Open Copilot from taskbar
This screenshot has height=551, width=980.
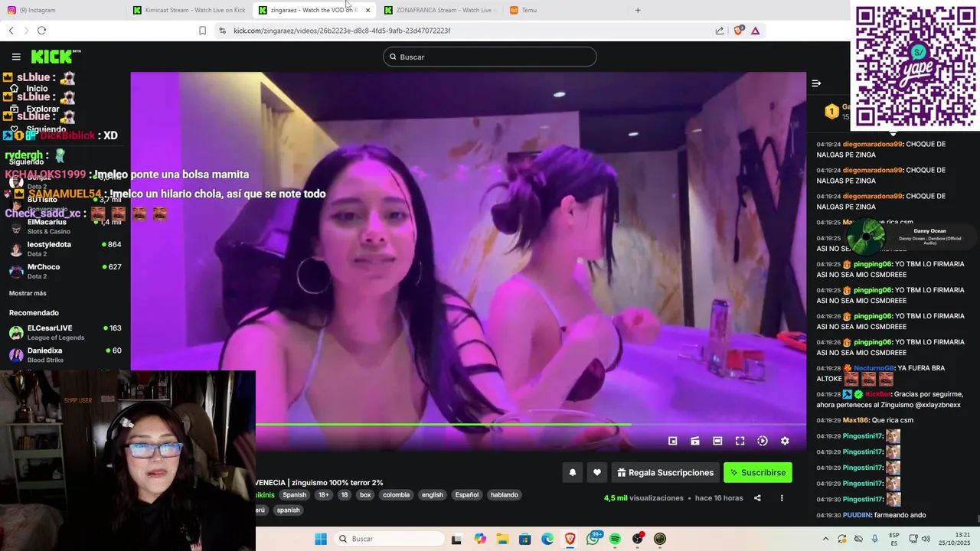(x=480, y=539)
